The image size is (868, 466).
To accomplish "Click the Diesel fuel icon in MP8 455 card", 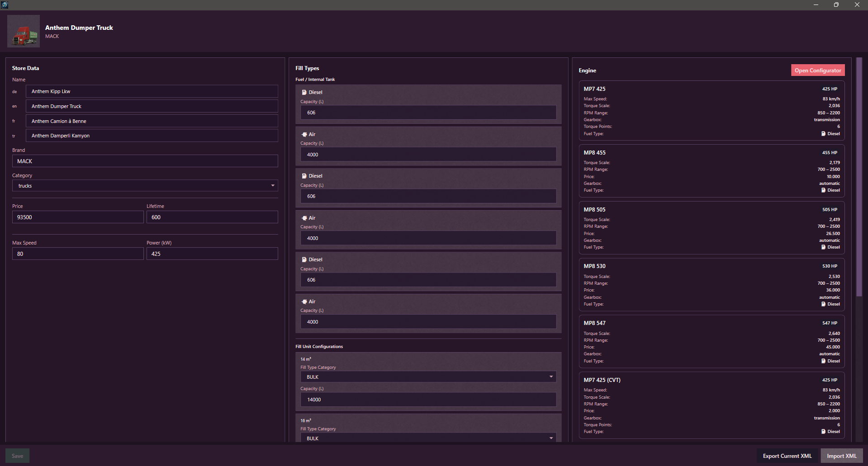I will click(x=823, y=190).
